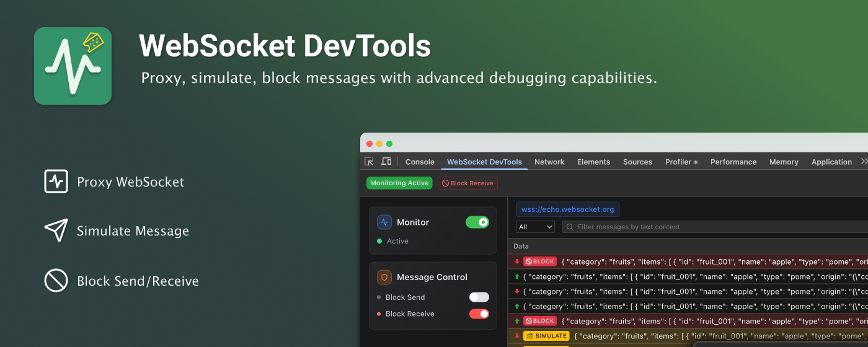The height and width of the screenshot is (347, 868).
Task: Click the search magnifier icon in filter
Action: point(569,227)
